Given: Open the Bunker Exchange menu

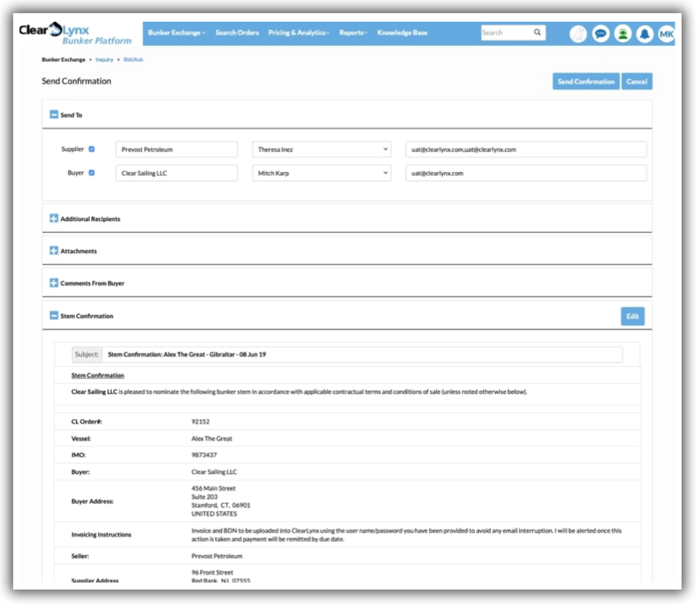Looking at the screenshot, I should pyautogui.click(x=177, y=33).
